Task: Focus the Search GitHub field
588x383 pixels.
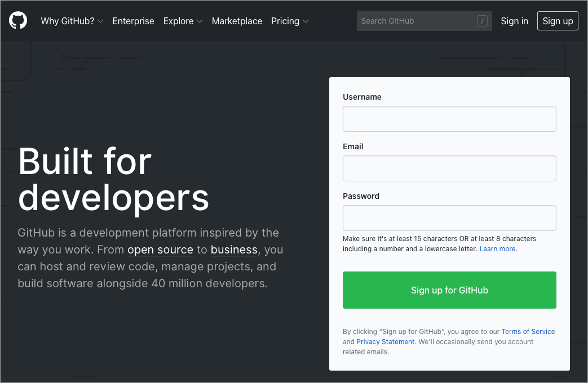Action: pos(424,21)
